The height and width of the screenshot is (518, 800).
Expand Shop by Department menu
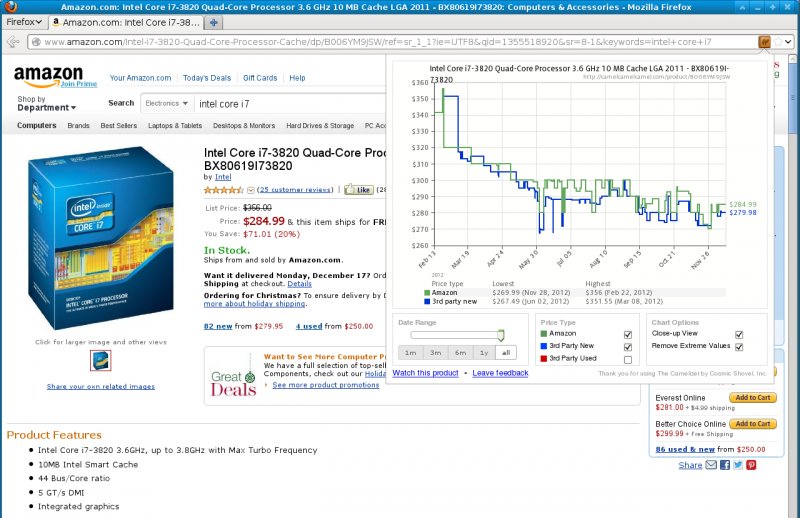(46, 104)
